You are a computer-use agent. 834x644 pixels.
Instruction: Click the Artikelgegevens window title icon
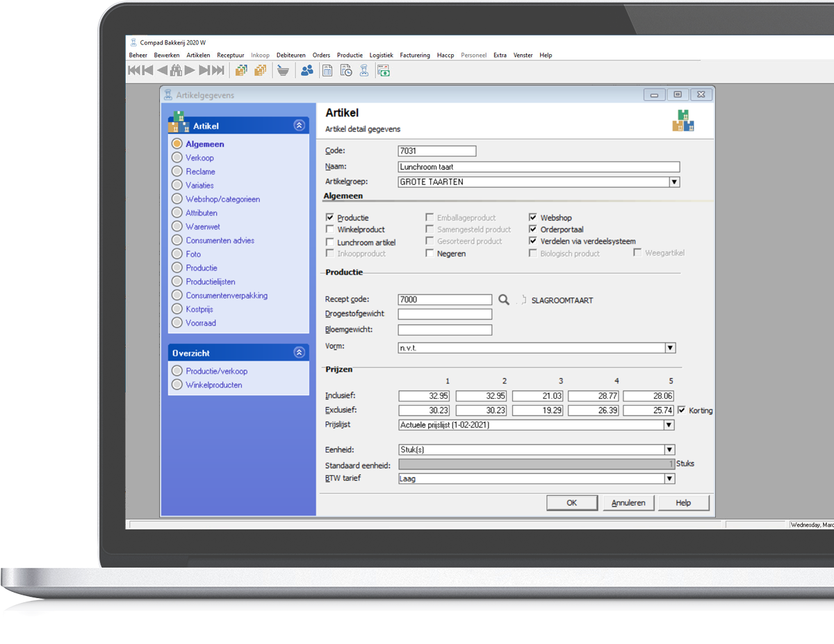click(167, 95)
